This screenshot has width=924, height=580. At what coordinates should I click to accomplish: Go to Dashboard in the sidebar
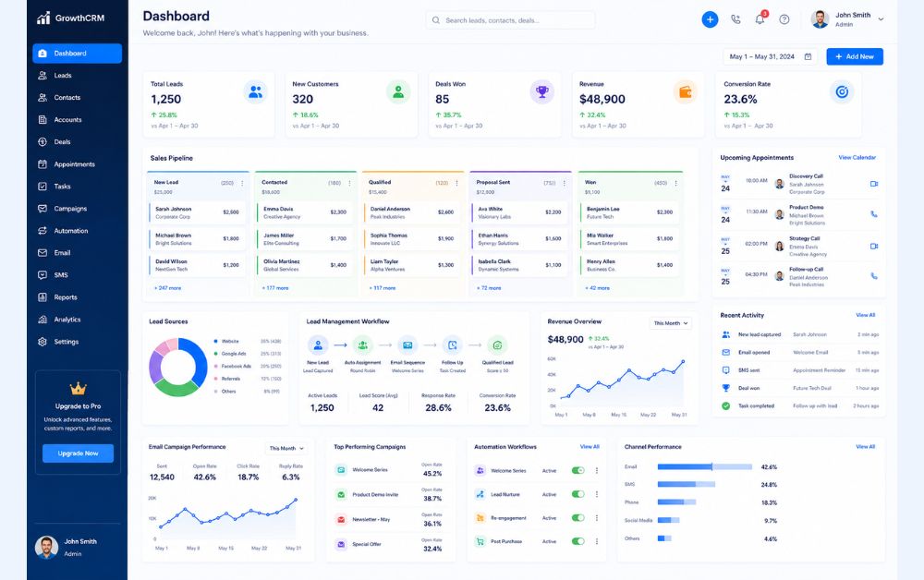coord(78,53)
